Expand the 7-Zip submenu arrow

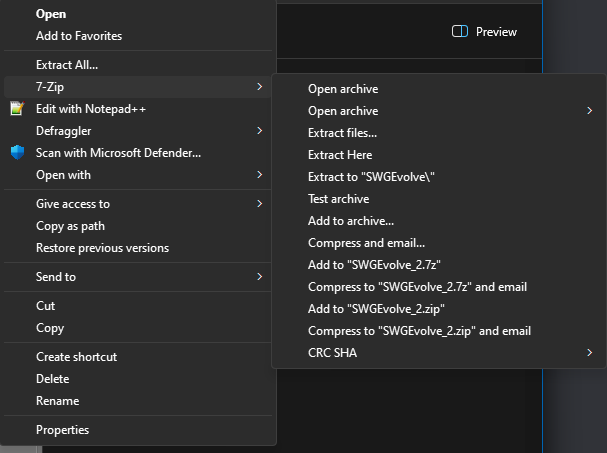260,87
